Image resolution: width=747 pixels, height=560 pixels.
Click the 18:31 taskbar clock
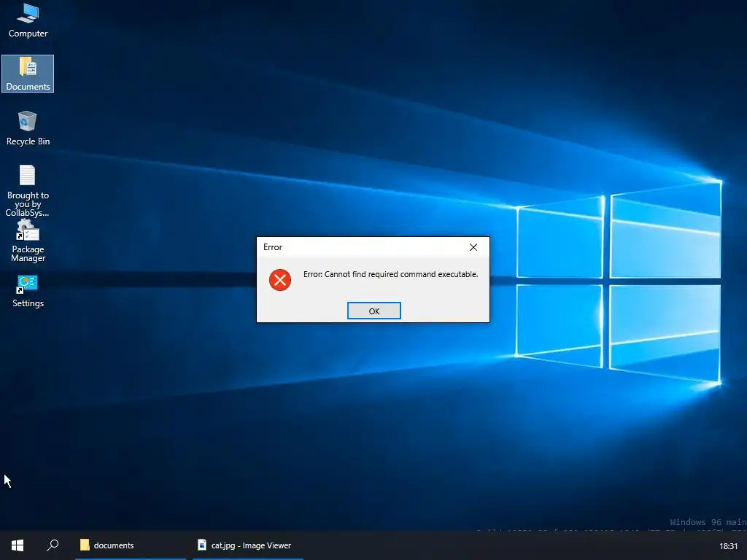point(729,546)
